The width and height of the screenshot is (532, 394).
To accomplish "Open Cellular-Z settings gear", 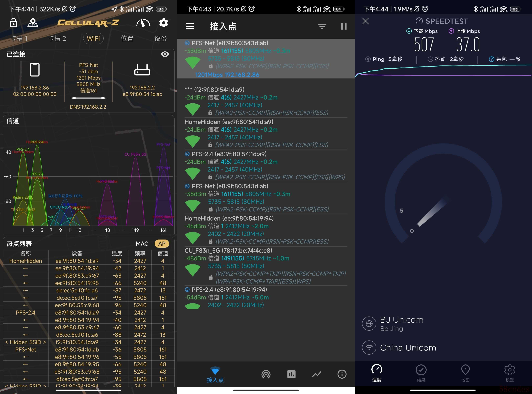I will coord(164,23).
